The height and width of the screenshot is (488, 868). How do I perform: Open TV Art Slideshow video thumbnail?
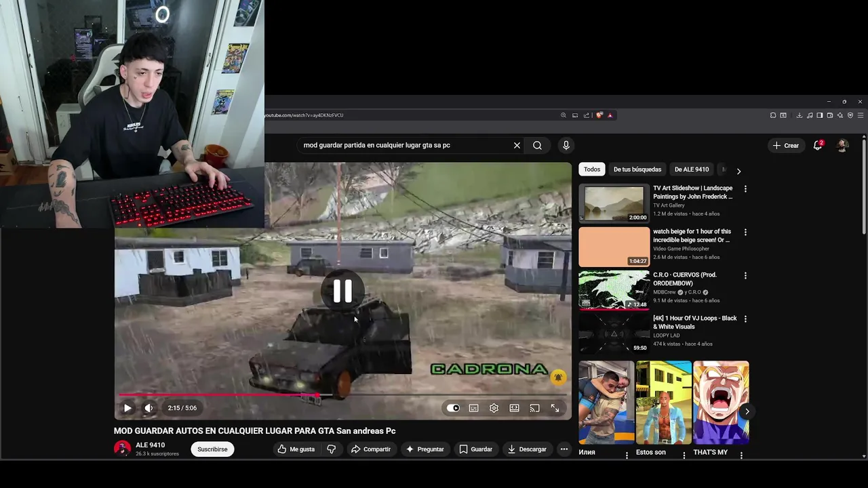point(614,203)
